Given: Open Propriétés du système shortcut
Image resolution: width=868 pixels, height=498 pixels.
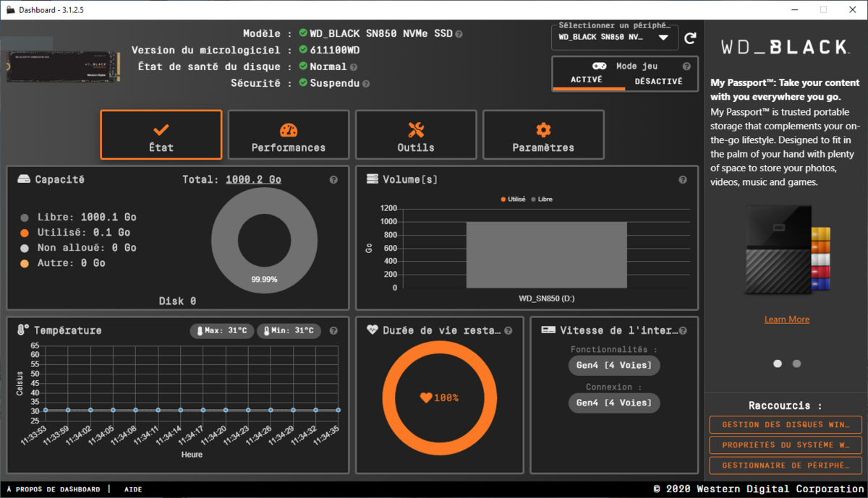Looking at the screenshot, I should pos(786,445).
